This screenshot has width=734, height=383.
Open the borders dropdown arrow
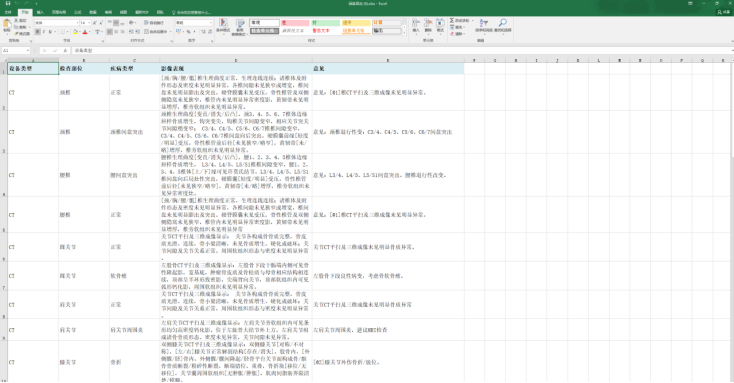[67, 32]
